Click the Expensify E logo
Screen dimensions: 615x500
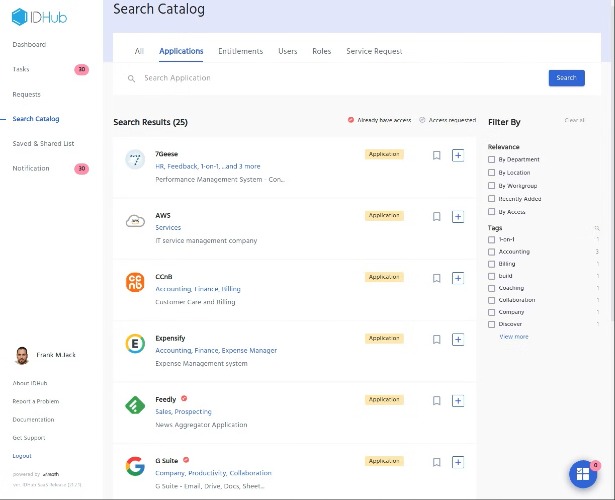point(135,344)
